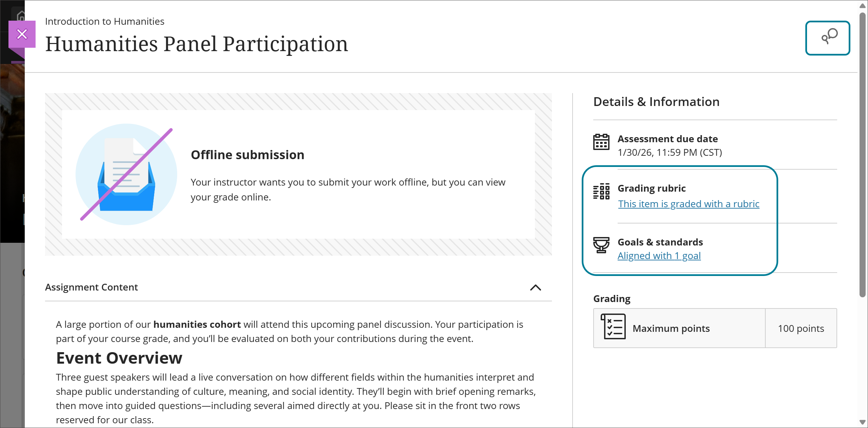Click the 100 points value
Screen dimensions: 868x428
click(x=801, y=328)
